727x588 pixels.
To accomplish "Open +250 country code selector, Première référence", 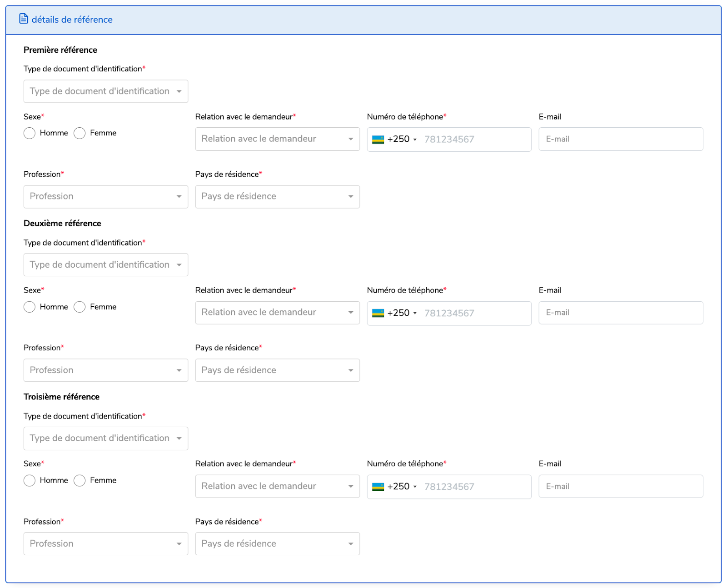I will click(394, 140).
